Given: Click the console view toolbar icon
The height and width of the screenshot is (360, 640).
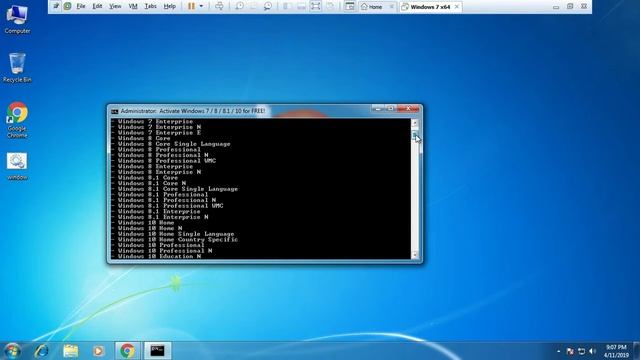Looking at the screenshot, I should pyautogui.click(x=349, y=6).
